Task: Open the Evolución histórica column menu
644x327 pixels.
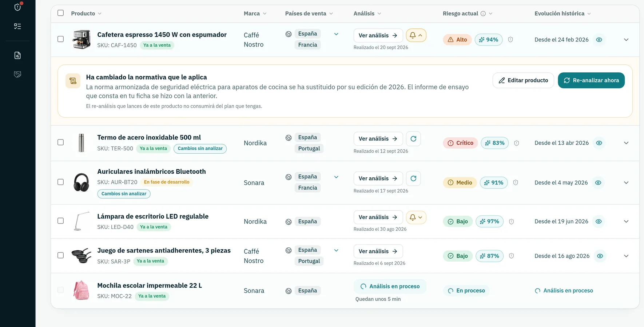Action: tap(562, 13)
